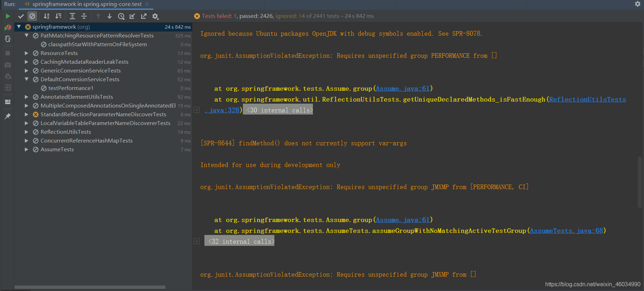Select StandardReflectionParameterNameDiscoverTests row

coord(103,115)
